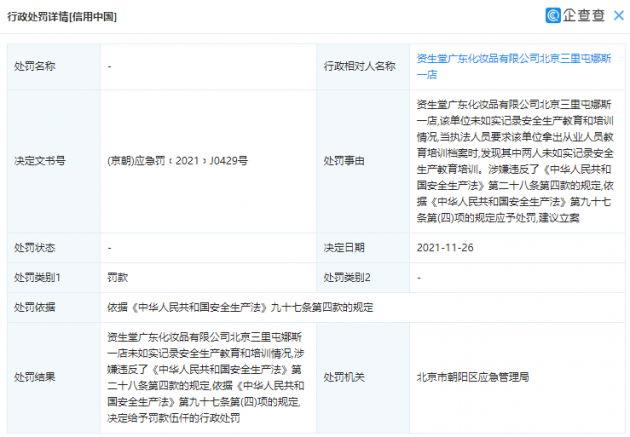This screenshot has width=630, height=437.
Task: Click the 处罚事由 description paragraph
Action: point(515,161)
